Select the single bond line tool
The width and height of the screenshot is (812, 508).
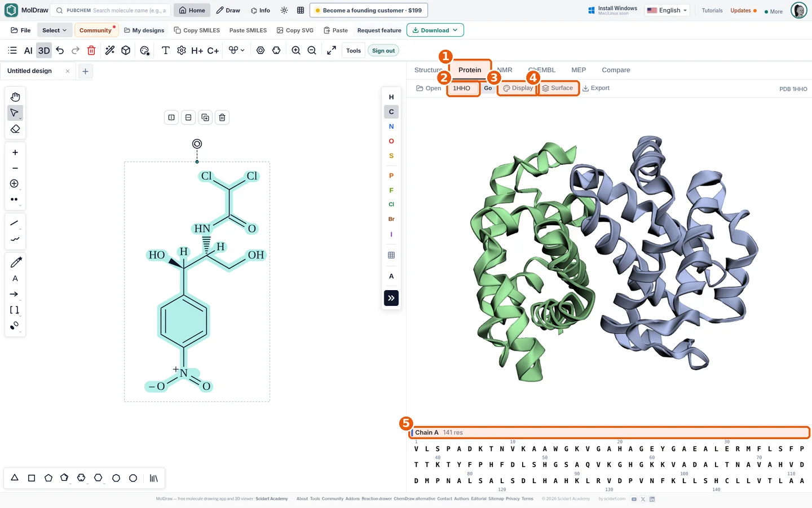tap(15, 223)
